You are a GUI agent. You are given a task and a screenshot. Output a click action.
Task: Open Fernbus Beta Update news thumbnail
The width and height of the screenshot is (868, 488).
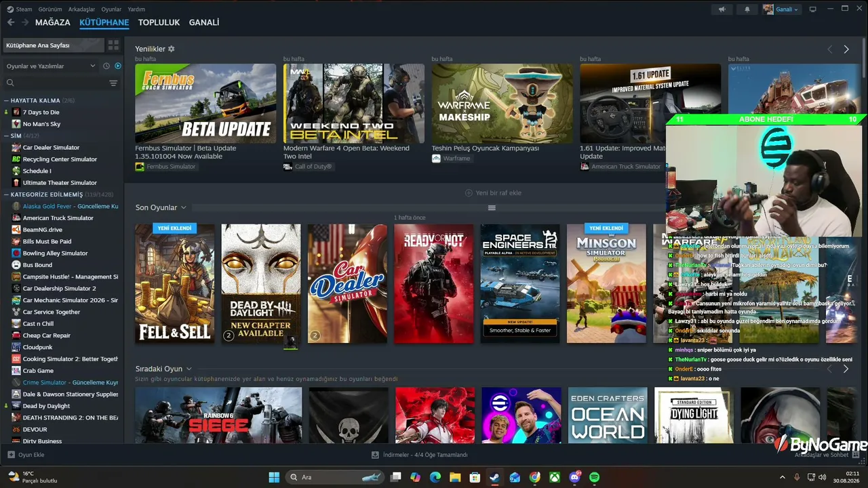205,103
